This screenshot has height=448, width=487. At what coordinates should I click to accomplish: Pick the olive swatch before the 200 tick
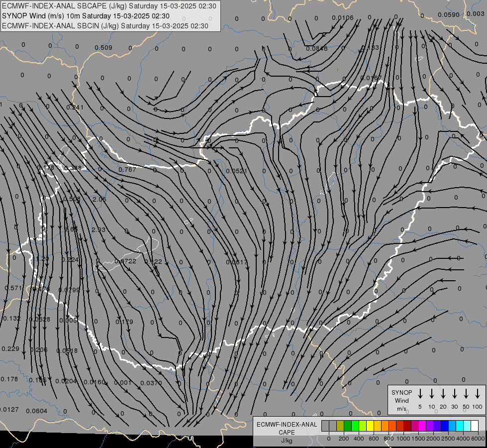click(340, 426)
